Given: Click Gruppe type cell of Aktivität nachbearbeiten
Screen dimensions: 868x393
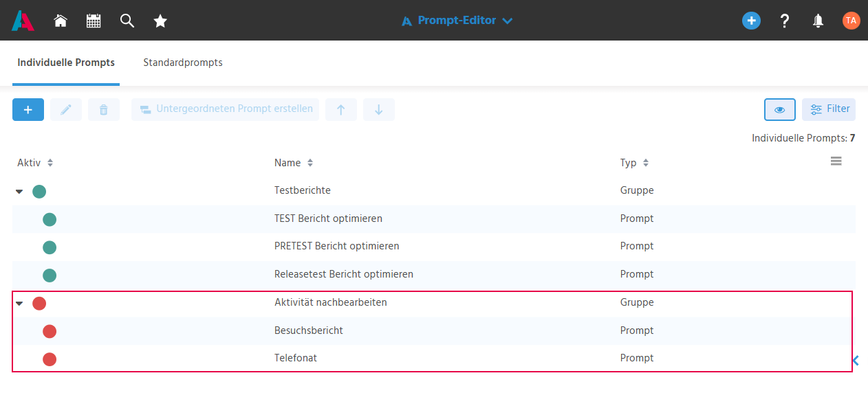Looking at the screenshot, I should click(x=637, y=302).
